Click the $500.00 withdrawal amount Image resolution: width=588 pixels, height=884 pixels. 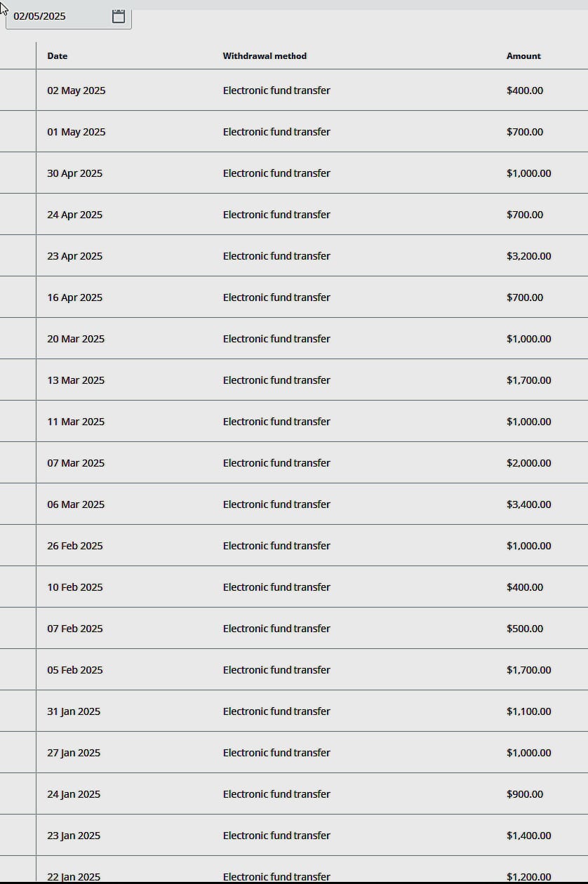[x=525, y=629]
